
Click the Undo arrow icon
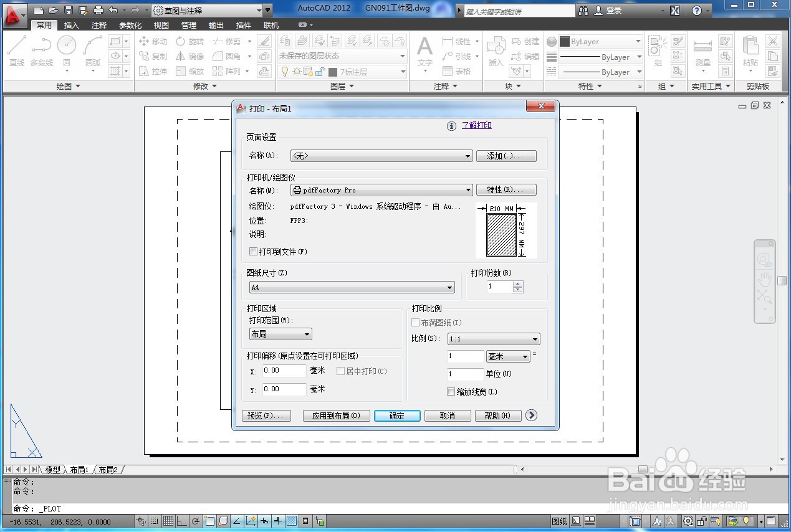(x=113, y=11)
